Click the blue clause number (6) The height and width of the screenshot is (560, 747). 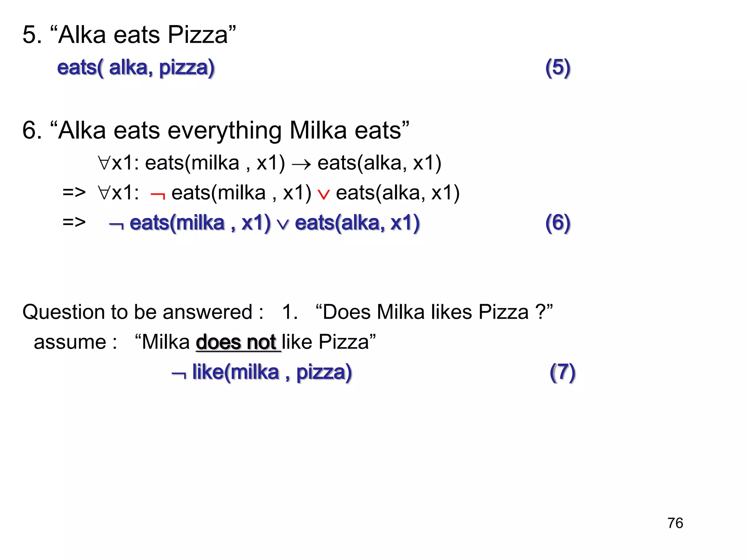[x=557, y=223]
